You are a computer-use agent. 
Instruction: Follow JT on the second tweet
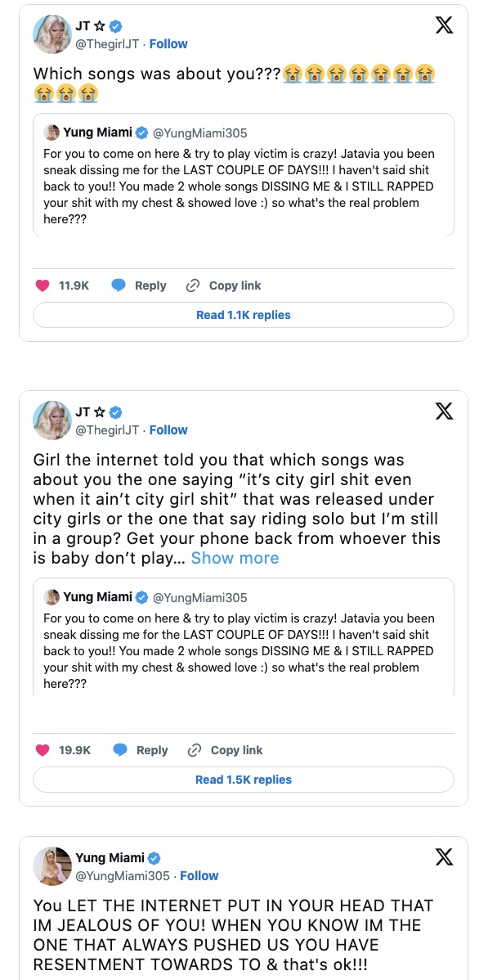click(x=168, y=429)
